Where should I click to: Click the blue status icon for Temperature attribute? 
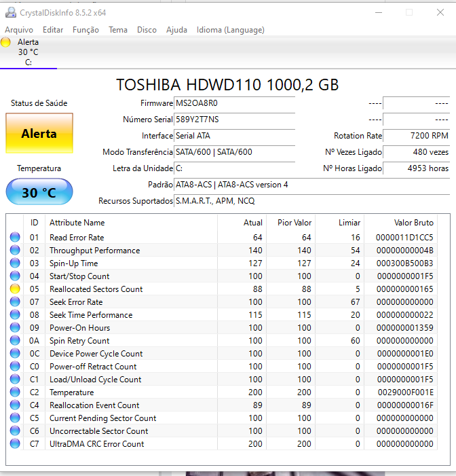pos(15,392)
